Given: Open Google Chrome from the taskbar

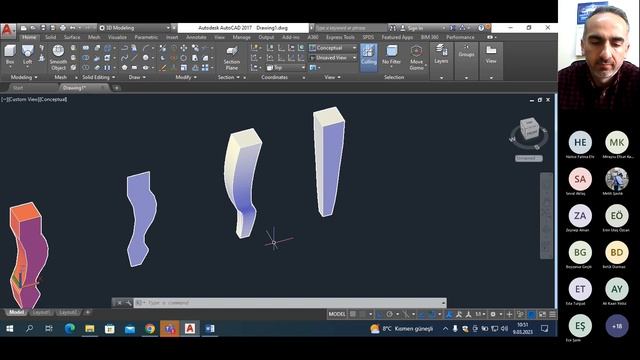Looking at the screenshot, I should (150, 329).
